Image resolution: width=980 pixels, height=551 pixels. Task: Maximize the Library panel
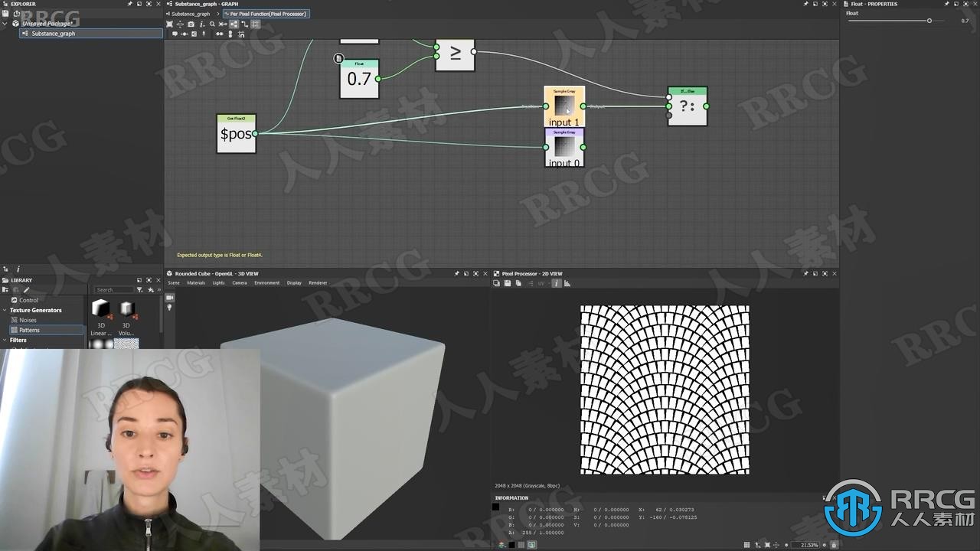(x=149, y=280)
